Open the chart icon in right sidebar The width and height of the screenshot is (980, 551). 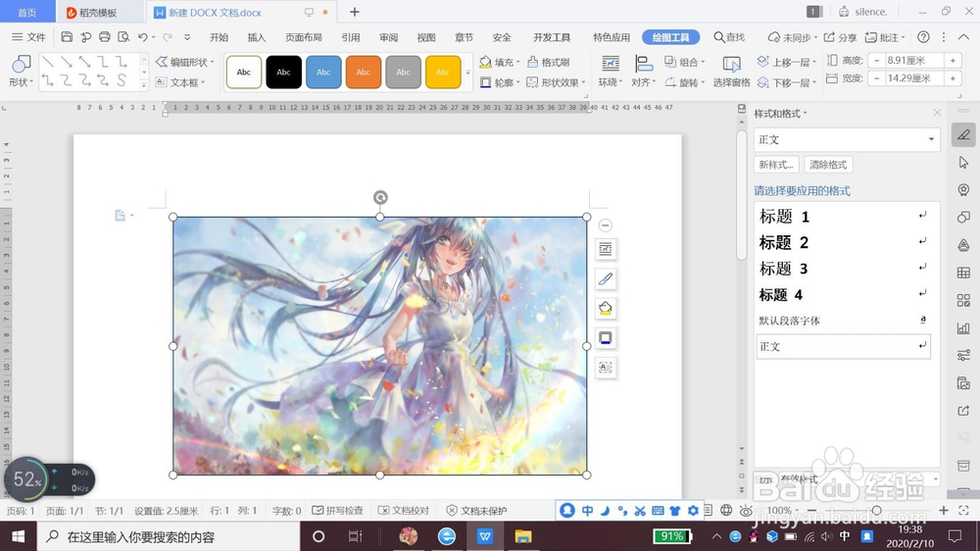[963, 327]
